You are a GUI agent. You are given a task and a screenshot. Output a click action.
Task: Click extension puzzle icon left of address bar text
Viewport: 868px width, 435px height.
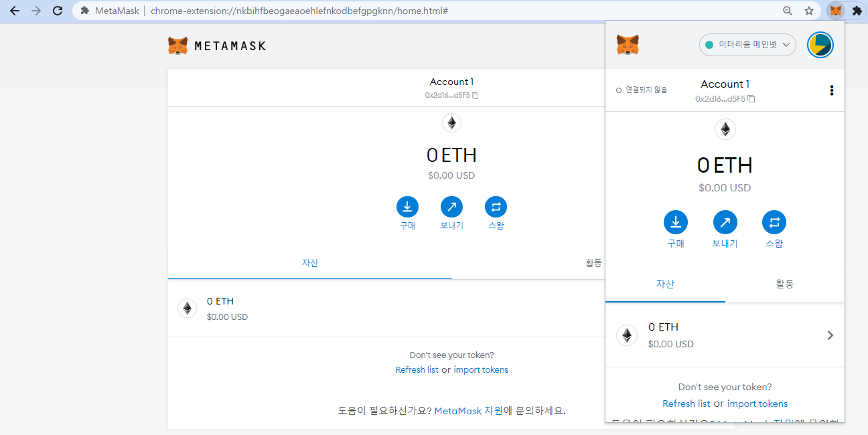tap(85, 11)
